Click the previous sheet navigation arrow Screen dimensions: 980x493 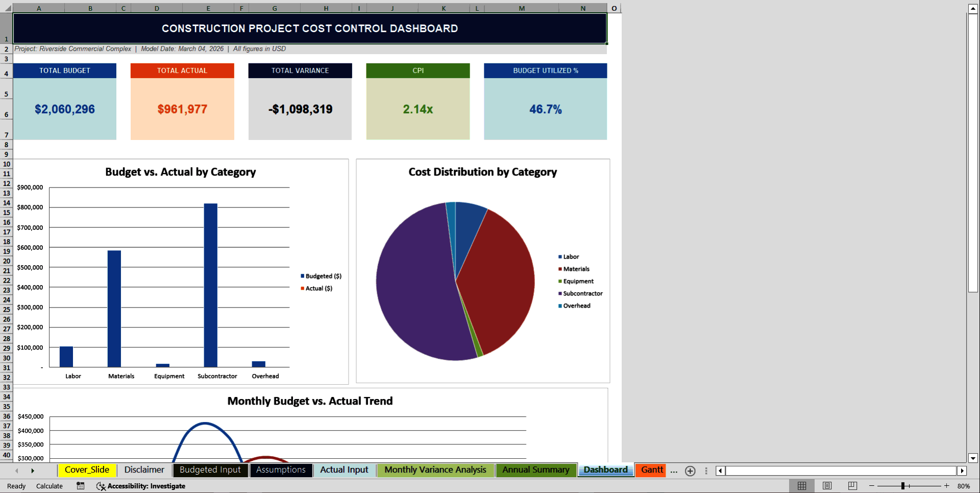[x=16, y=471]
